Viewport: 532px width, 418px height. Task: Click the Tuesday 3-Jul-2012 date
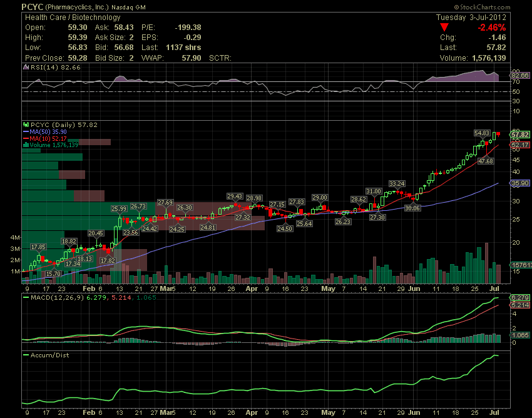click(471, 18)
